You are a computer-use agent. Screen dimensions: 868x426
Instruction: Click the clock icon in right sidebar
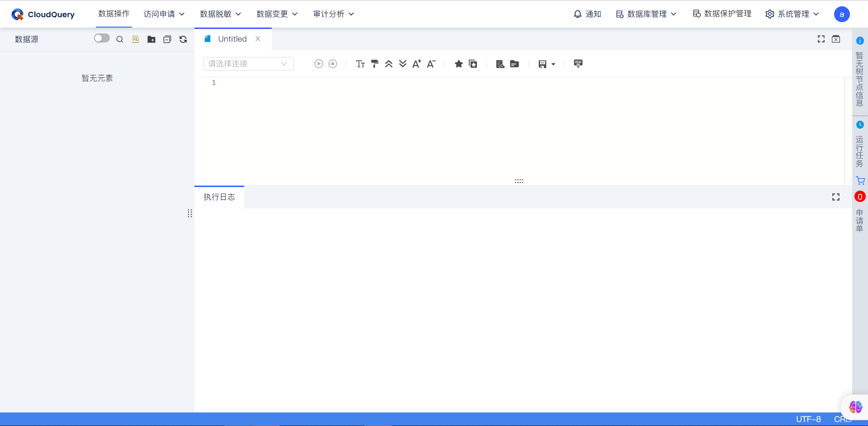coord(860,125)
